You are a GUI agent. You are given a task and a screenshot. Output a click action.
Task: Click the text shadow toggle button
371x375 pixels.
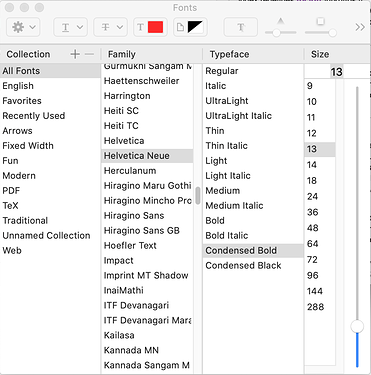click(x=241, y=27)
